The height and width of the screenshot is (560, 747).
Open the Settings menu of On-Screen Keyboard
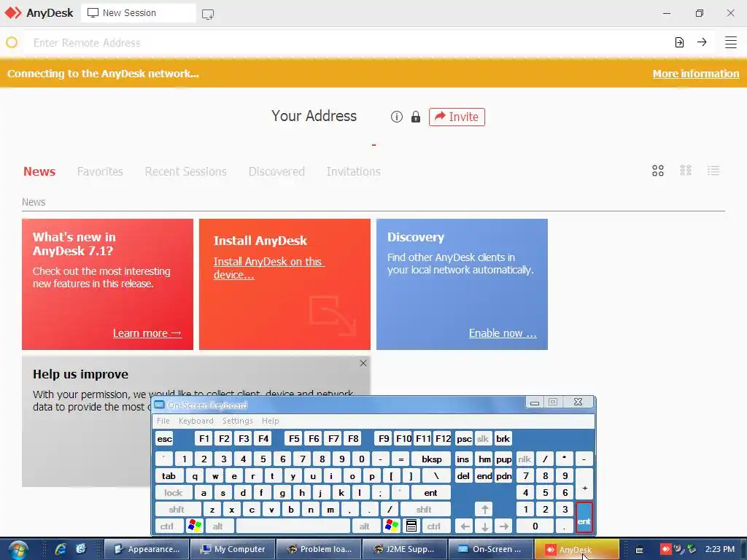tap(238, 421)
